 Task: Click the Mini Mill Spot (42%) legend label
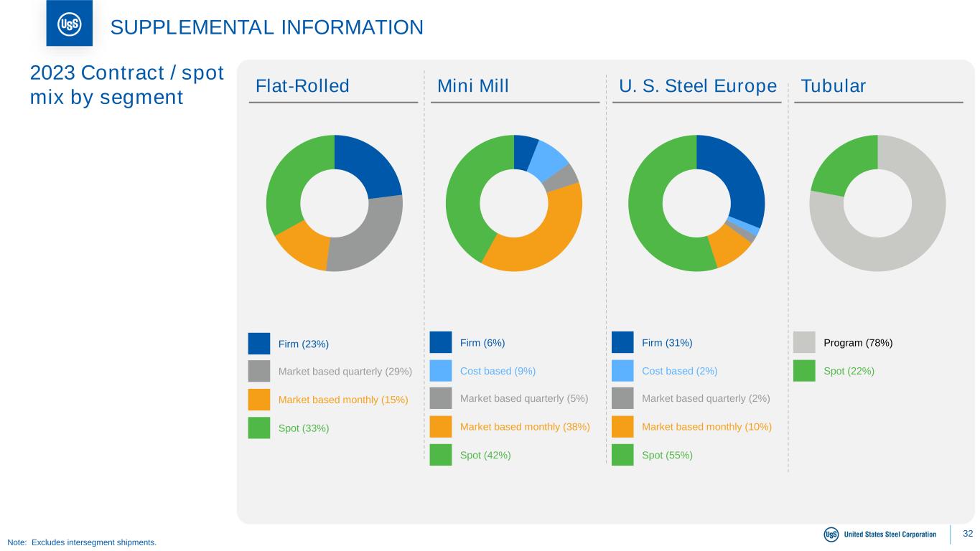485,455
